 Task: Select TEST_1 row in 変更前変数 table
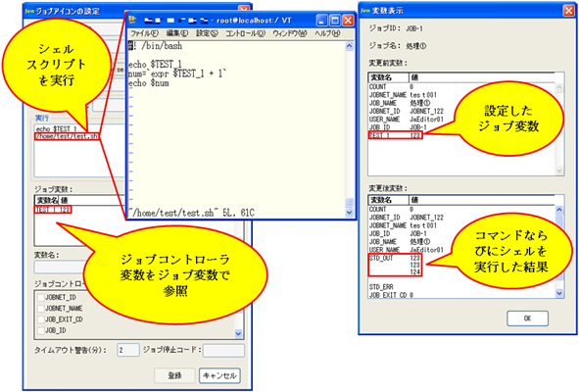(x=395, y=135)
